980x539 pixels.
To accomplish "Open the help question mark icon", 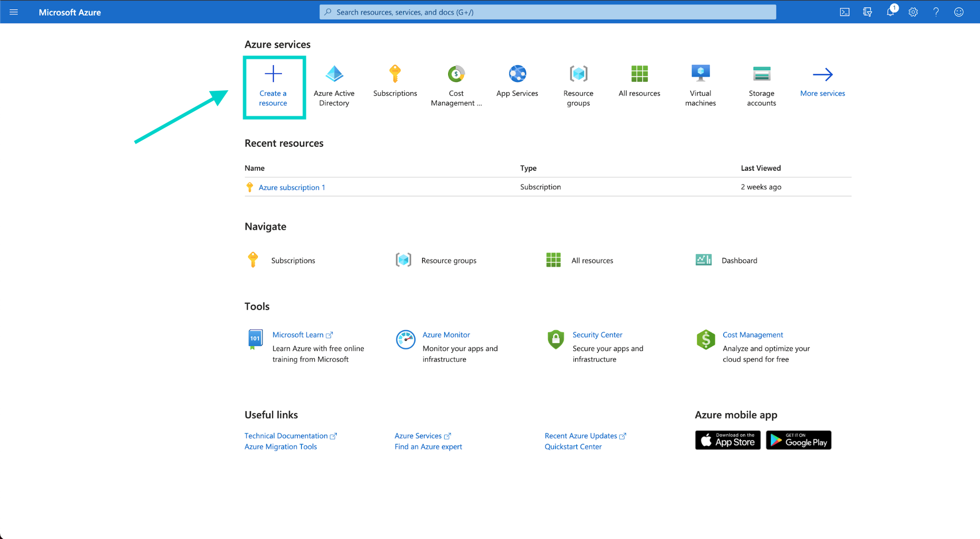I will (x=936, y=12).
